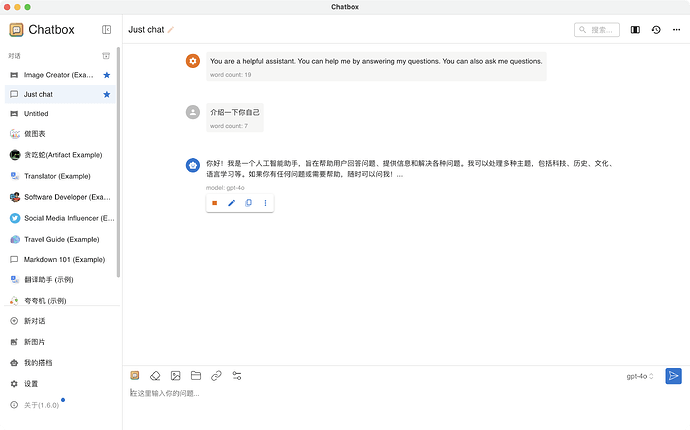
Task: Click the message input field
Action: click(x=405, y=393)
